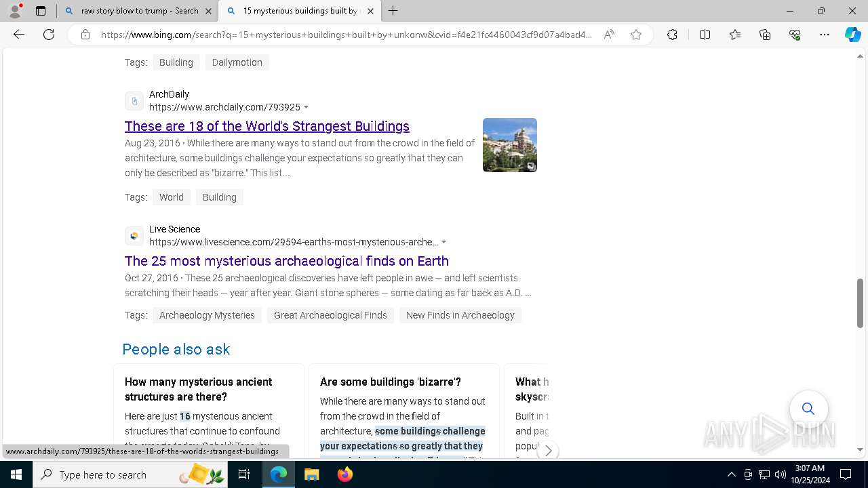The image size is (868, 488).
Task: Show next People also ask card arrow
Action: click(x=548, y=450)
